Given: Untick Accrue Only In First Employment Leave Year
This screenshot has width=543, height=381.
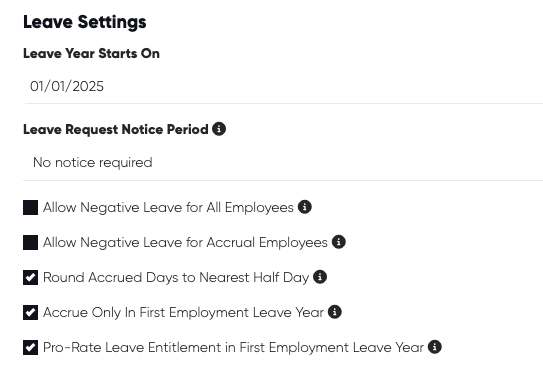Looking at the screenshot, I should pos(30,312).
